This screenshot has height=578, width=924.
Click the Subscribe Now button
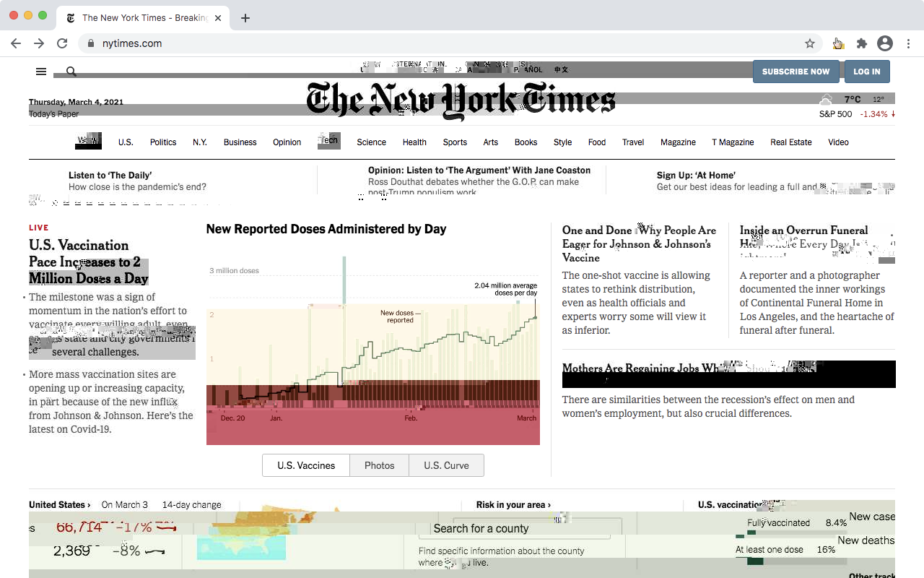(x=796, y=72)
